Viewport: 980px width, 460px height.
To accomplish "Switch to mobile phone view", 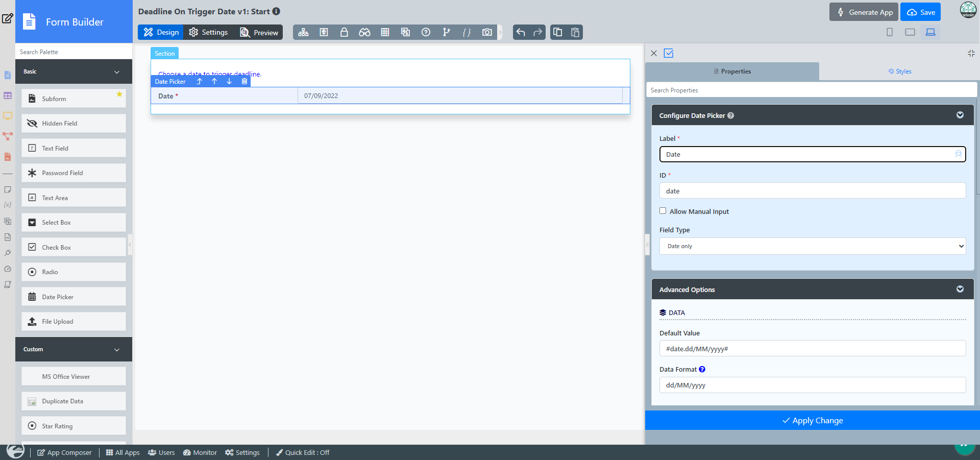I will 890,32.
